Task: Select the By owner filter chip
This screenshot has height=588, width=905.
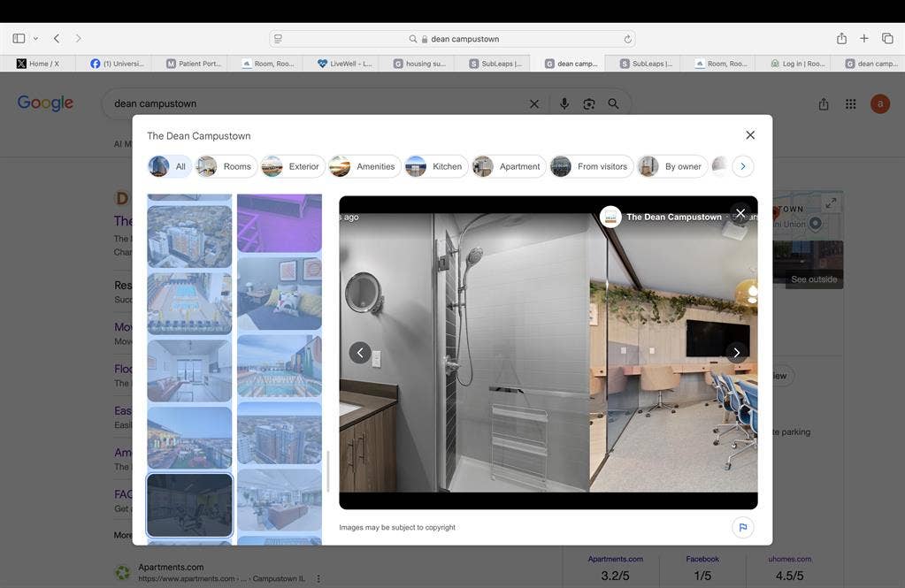Action: (x=672, y=166)
